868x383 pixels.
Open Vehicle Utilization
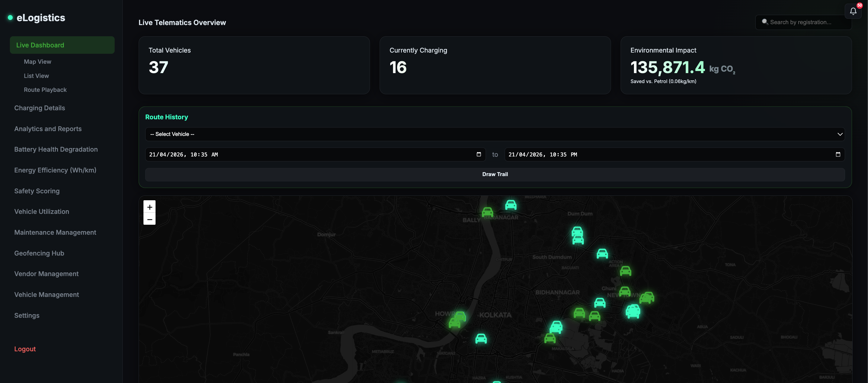click(x=41, y=212)
